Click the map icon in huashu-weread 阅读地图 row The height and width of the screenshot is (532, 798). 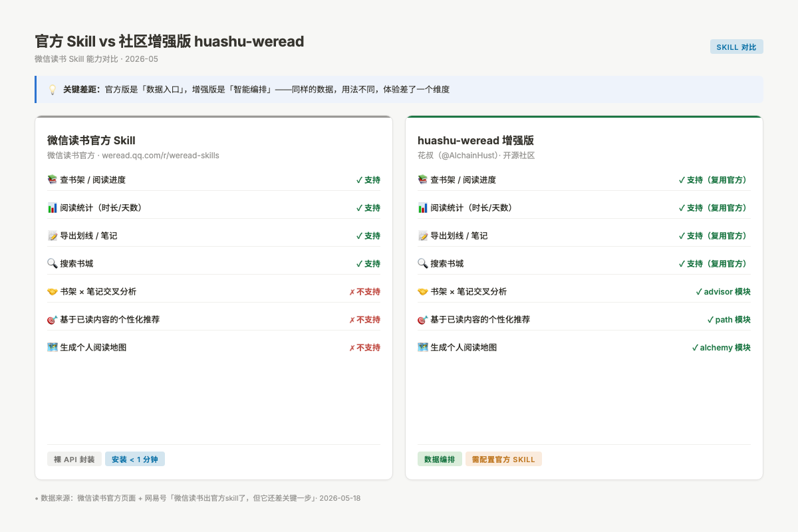423,347
